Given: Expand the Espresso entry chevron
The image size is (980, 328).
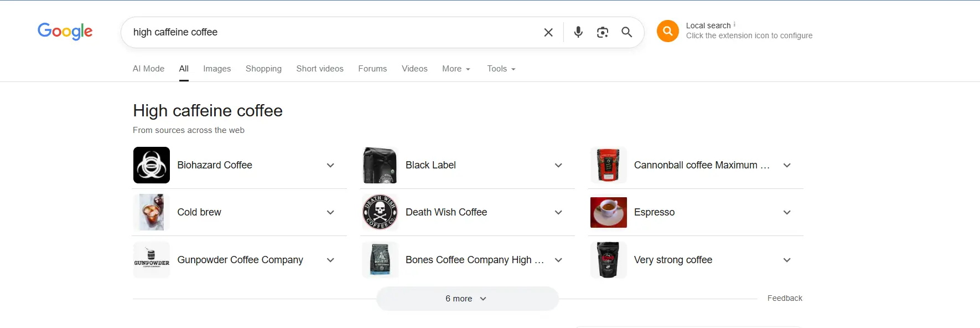Looking at the screenshot, I should (787, 212).
